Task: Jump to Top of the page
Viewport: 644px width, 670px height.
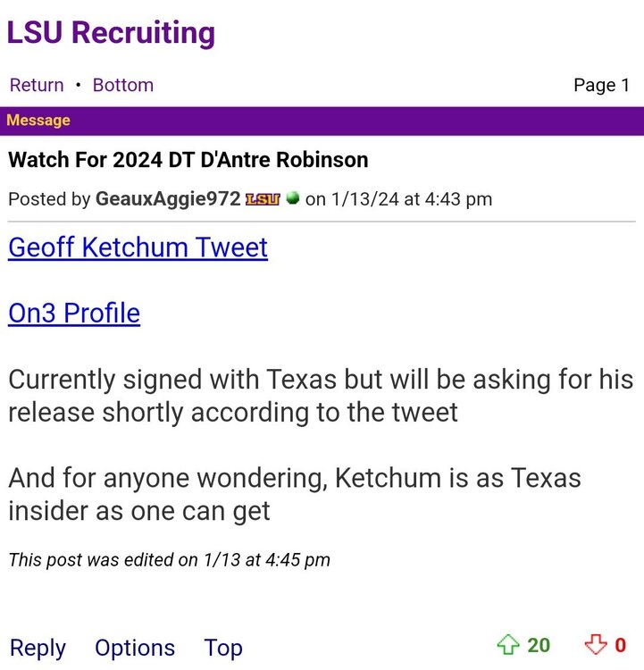Action: (x=223, y=648)
